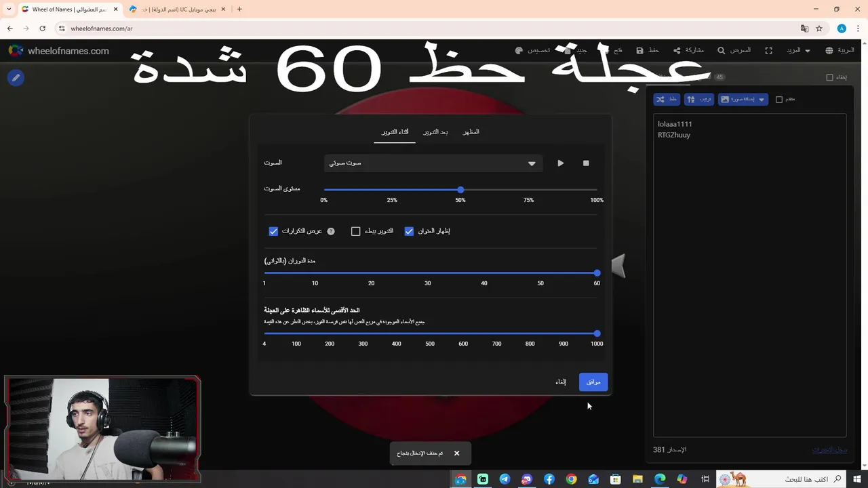Click the Chrome profile avatar

coord(842,28)
